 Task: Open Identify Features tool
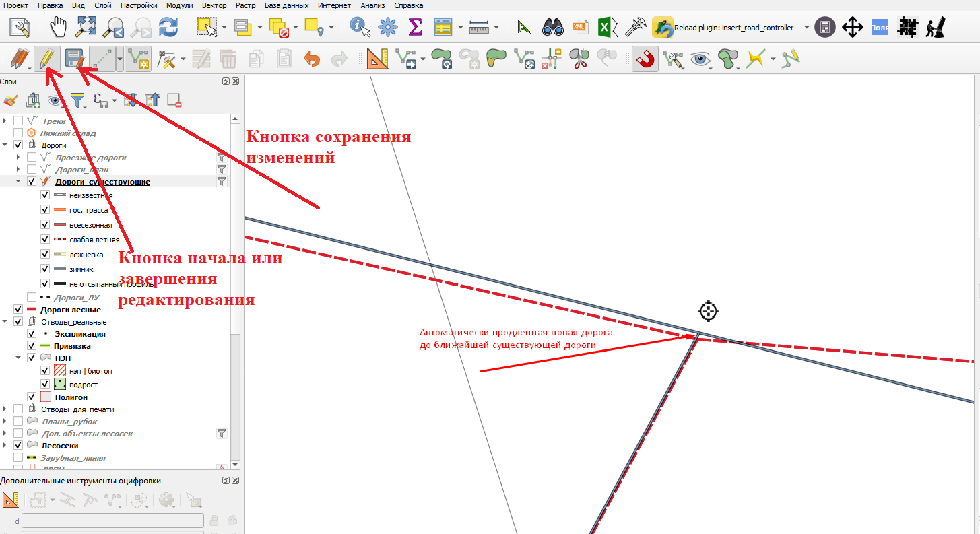(x=360, y=27)
